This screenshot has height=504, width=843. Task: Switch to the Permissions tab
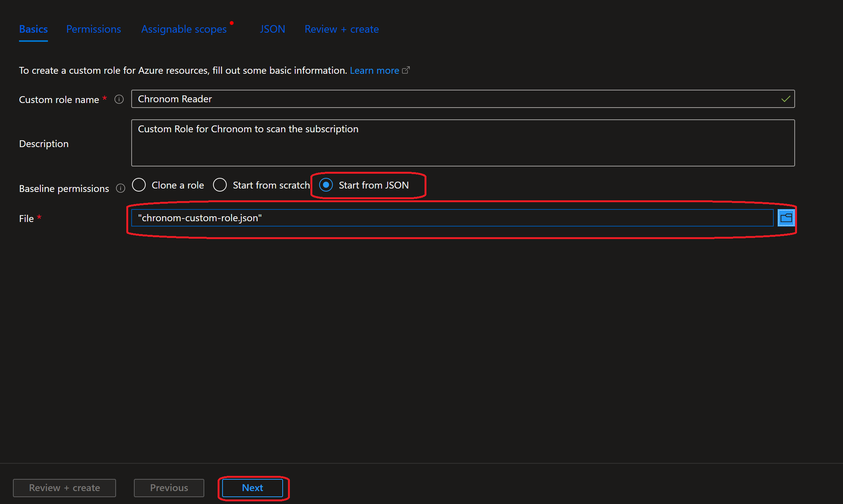pyautogui.click(x=93, y=29)
